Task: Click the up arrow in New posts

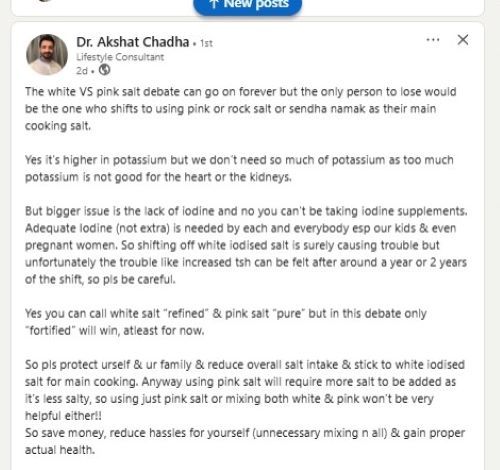Action: coord(214,4)
